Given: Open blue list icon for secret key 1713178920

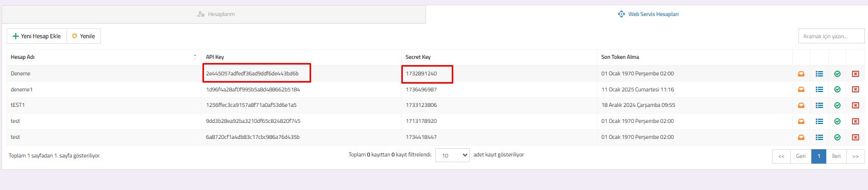Looking at the screenshot, I should 819,121.
